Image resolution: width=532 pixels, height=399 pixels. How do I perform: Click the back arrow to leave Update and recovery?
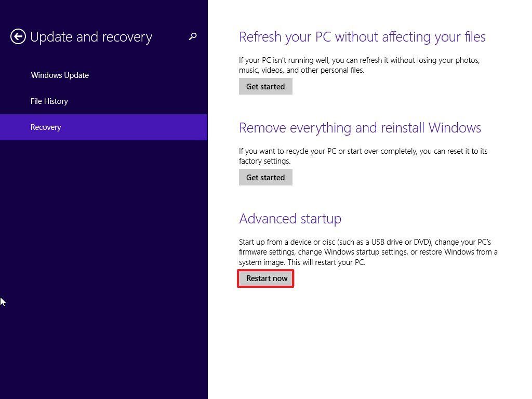tap(18, 37)
